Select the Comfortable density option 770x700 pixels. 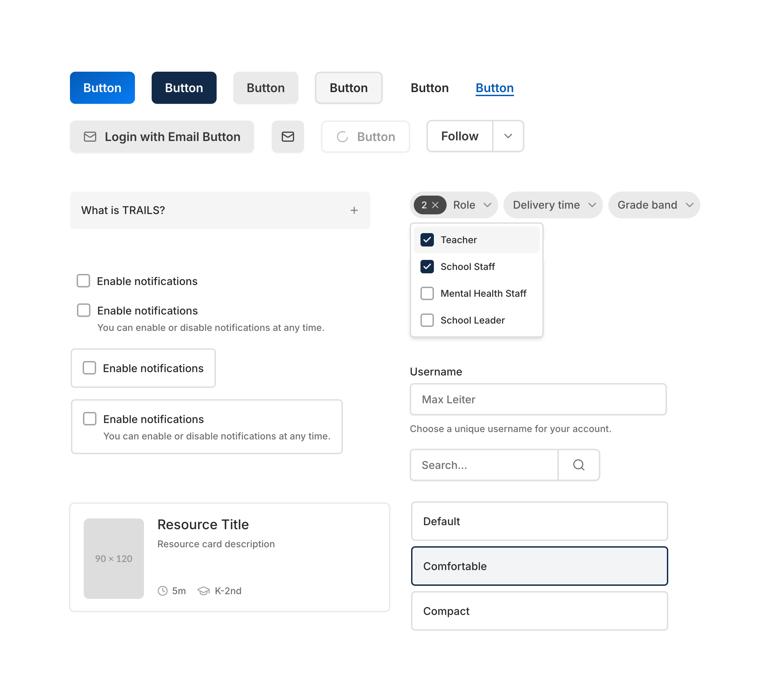pyautogui.click(x=539, y=566)
